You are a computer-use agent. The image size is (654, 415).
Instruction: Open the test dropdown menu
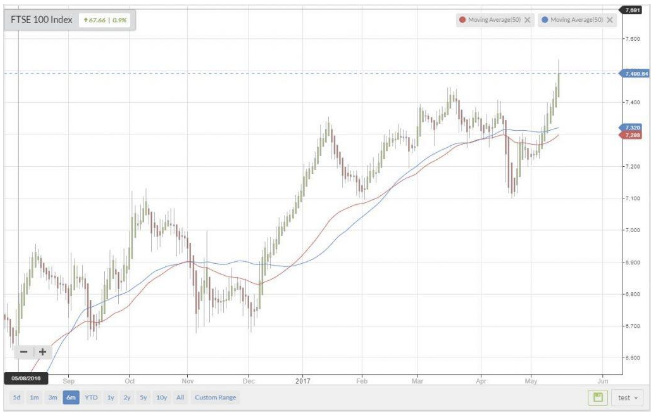pyautogui.click(x=627, y=397)
